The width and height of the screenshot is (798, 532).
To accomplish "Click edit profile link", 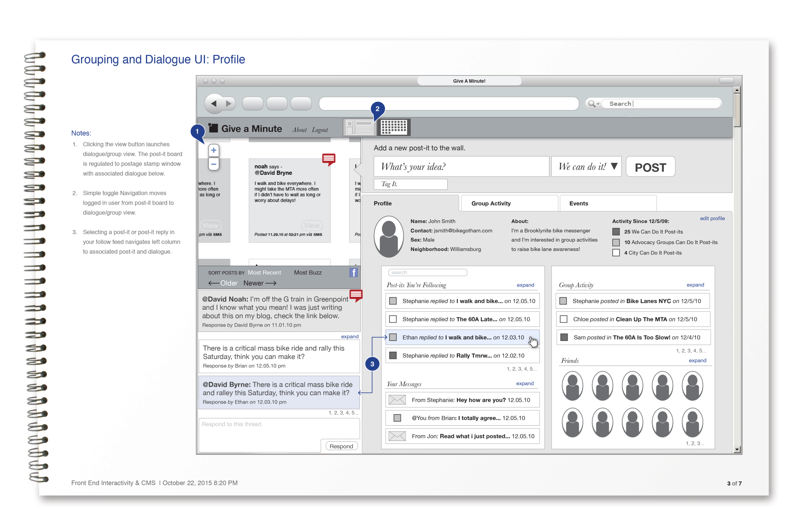I will tap(712, 218).
